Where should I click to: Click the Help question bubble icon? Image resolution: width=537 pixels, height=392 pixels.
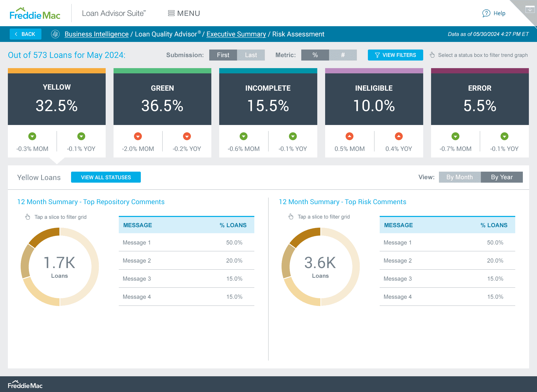486,13
